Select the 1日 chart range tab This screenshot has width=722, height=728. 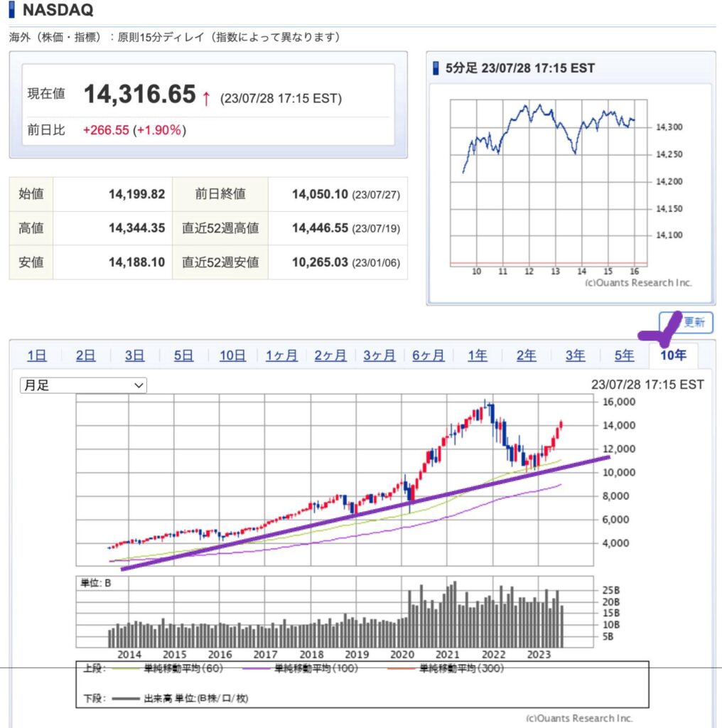pyautogui.click(x=37, y=355)
